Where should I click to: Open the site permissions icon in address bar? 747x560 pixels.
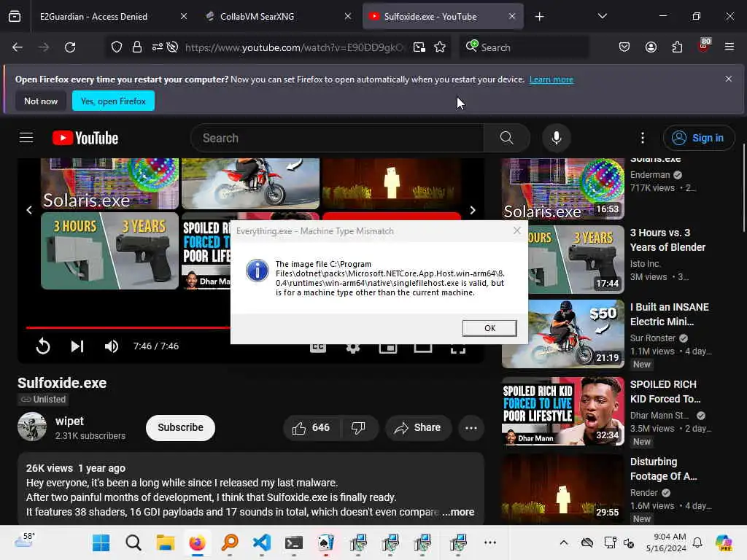click(158, 47)
